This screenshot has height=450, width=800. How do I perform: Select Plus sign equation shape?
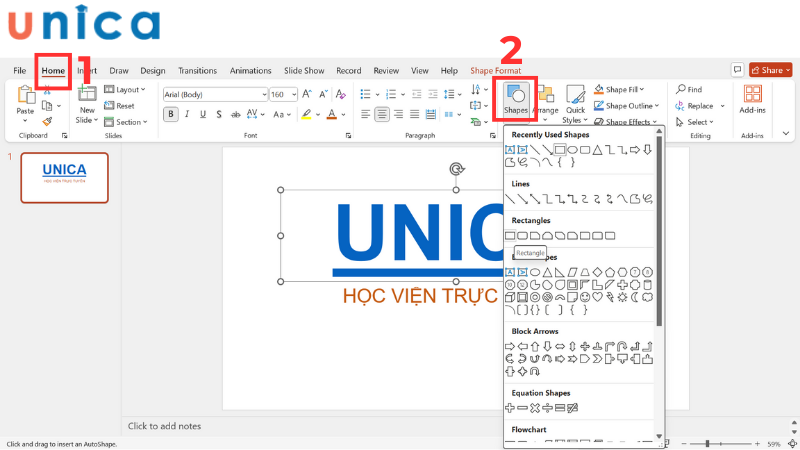click(x=510, y=408)
